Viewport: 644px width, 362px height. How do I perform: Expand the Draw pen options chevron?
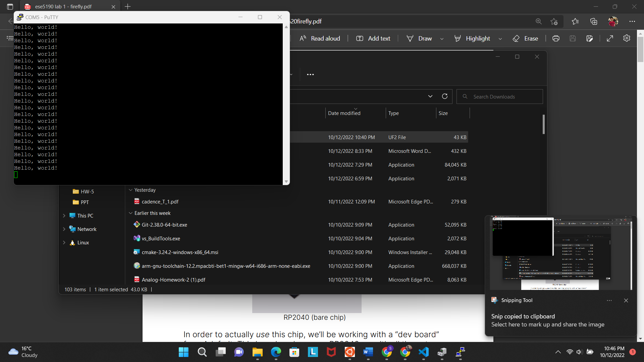coord(442,39)
